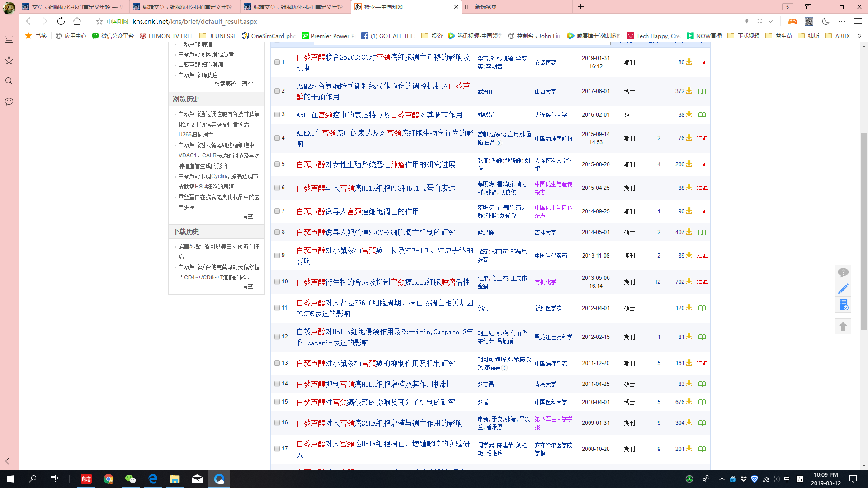
Task: Open history item 蚕丝蛋白在抗衰老类化妆品中的应用进展
Action: [x=219, y=202]
